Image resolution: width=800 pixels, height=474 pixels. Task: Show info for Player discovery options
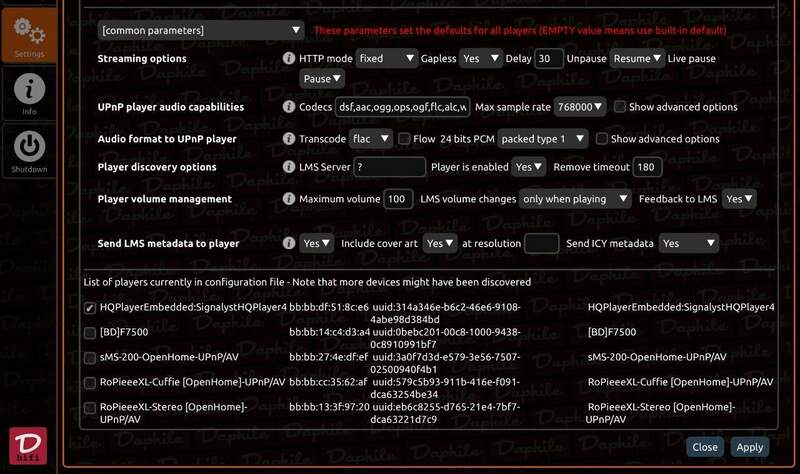tap(289, 167)
